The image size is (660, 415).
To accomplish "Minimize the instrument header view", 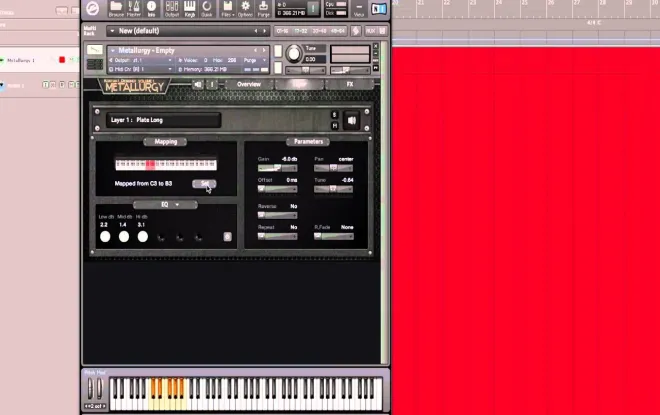I will pos(375,53).
